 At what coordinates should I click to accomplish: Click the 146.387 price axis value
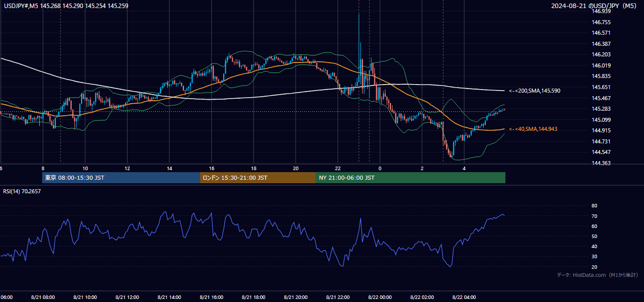(x=601, y=44)
